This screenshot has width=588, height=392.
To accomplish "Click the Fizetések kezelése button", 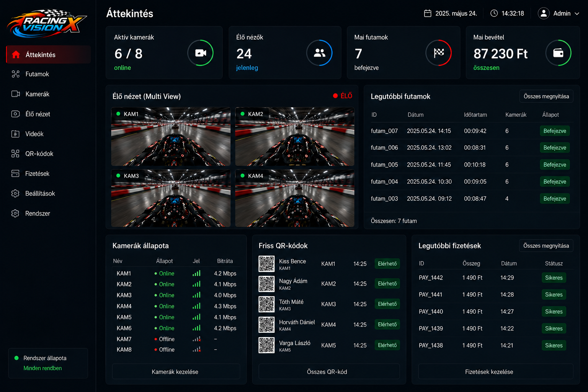I will click(x=496, y=372).
